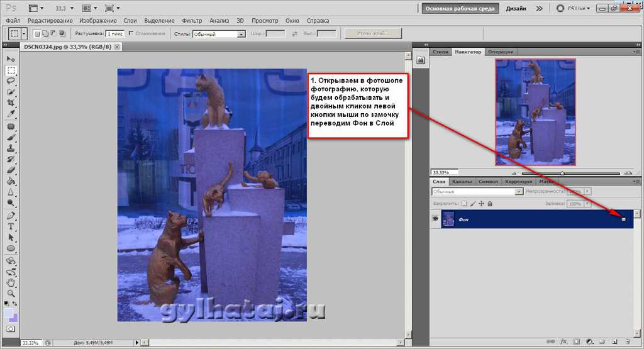The image size is (644, 349).
Task: Select the Crop tool
Action: pos(11,102)
